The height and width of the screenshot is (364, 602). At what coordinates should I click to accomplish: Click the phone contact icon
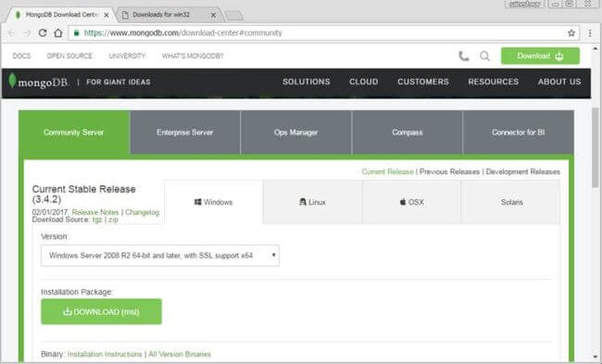pos(464,56)
